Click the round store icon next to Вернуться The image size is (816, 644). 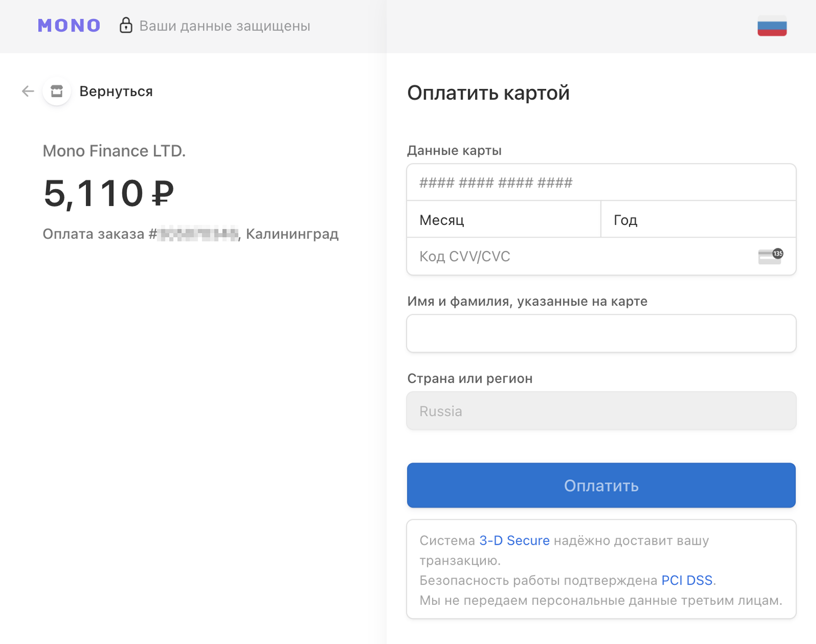(x=57, y=91)
